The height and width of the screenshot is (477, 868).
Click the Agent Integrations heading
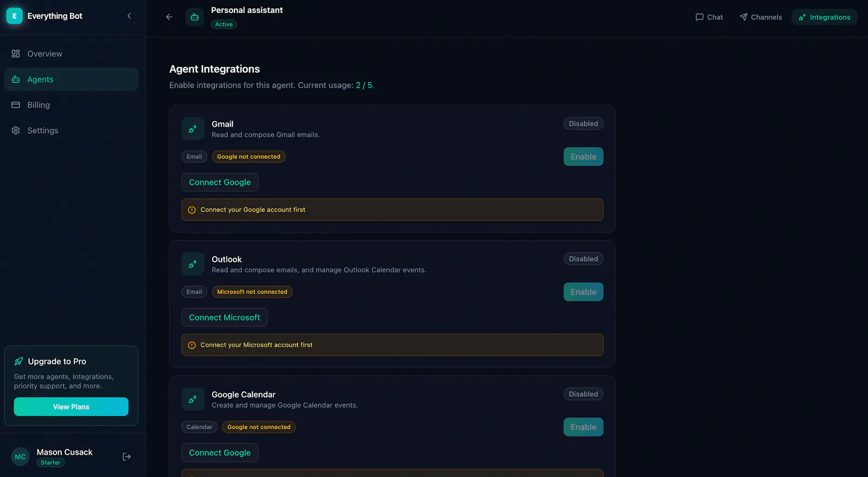click(x=214, y=69)
